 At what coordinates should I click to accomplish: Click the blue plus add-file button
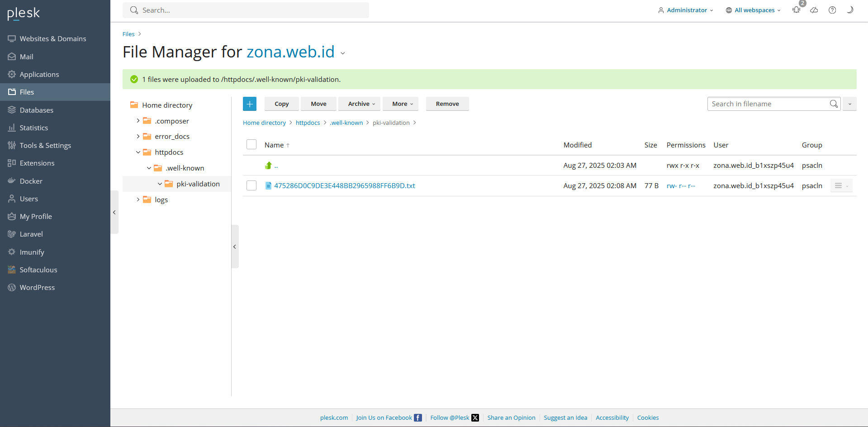click(x=249, y=104)
